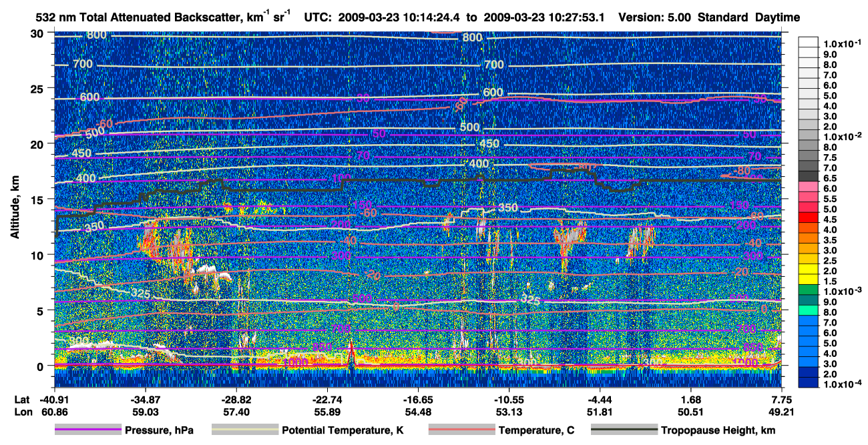The width and height of the screenshot is (868, 445).
Task: Click the latitude value '-16.65'
Action: 418,399
